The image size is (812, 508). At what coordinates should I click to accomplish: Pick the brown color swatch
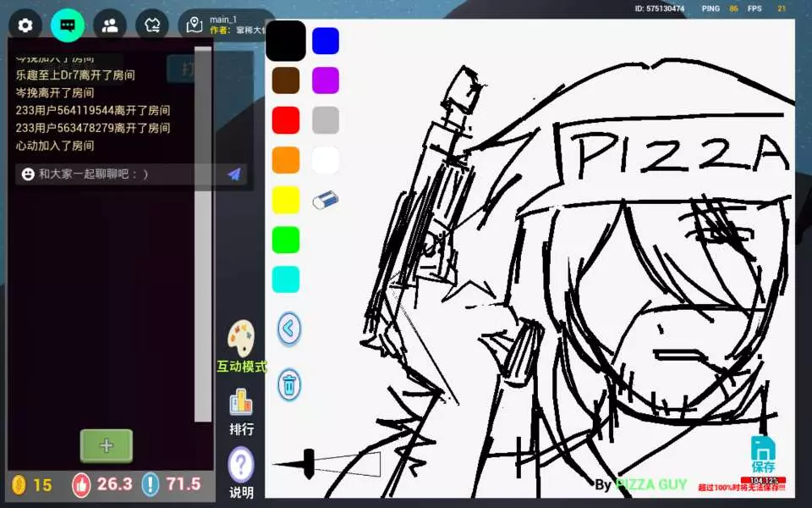pos(286,80)
